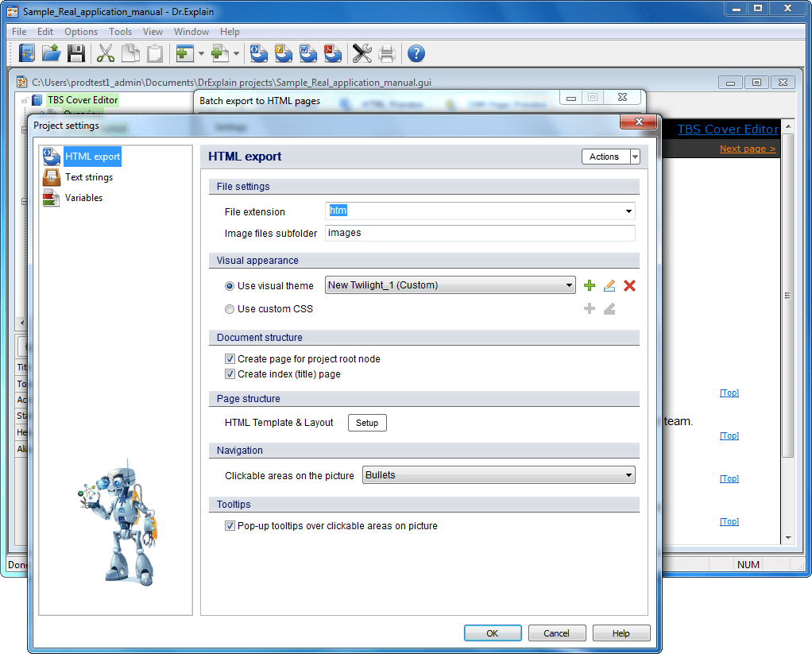
Task: Toggle Create index (title) page checkbox
Action: 230,374
